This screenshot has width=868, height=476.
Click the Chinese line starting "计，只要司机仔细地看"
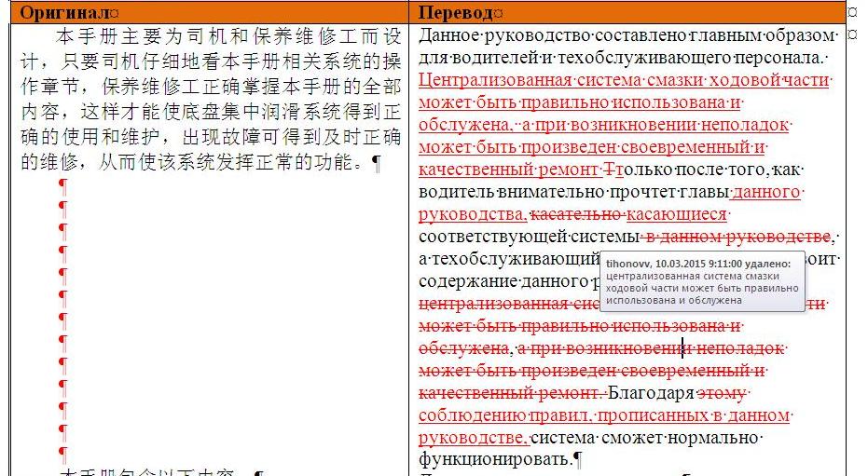(211, 61)
